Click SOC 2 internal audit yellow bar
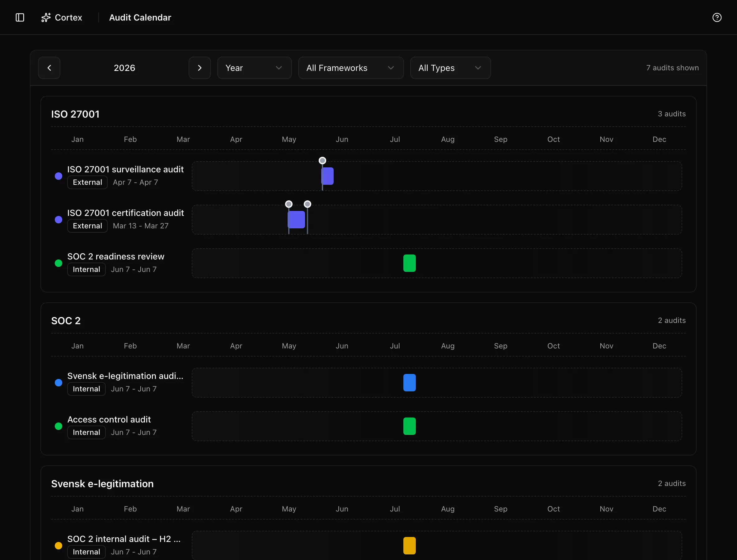 click(409, 545)
